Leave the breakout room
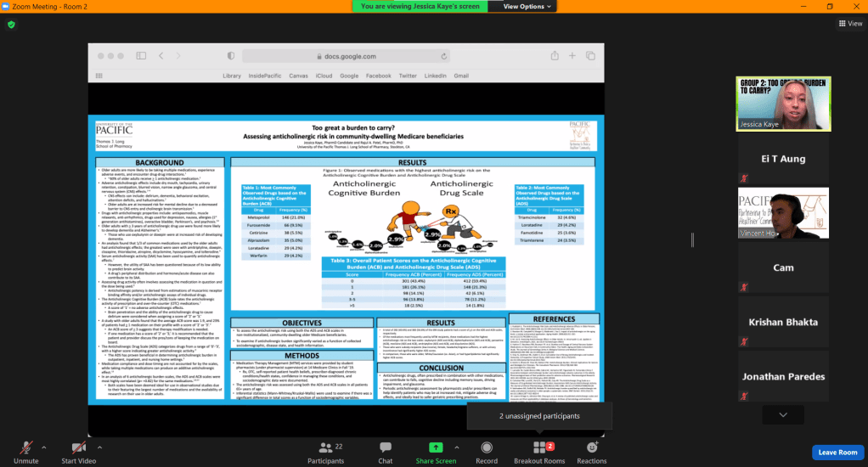Viewport: 868px width, 467px height. coord(837,452)
